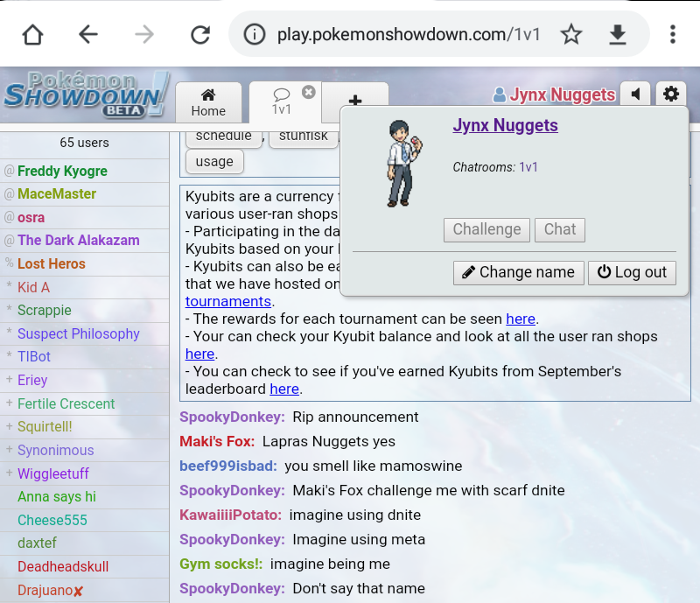
Task: Select user TIBot in list
Action: pyautogui.click(x=84, y=357)
